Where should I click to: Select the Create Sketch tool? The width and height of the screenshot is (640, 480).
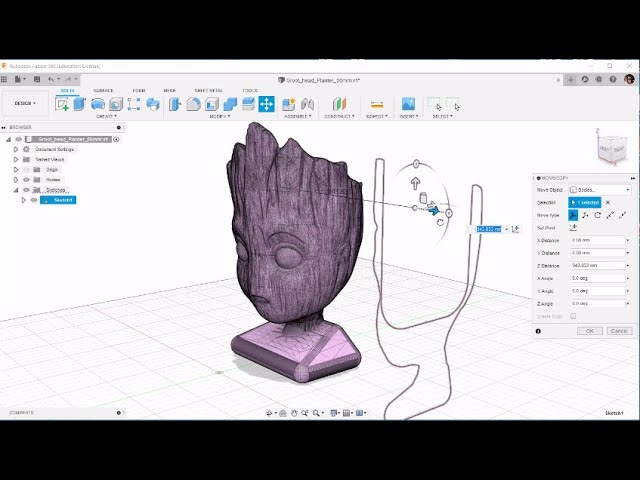(x=62, y=104)
